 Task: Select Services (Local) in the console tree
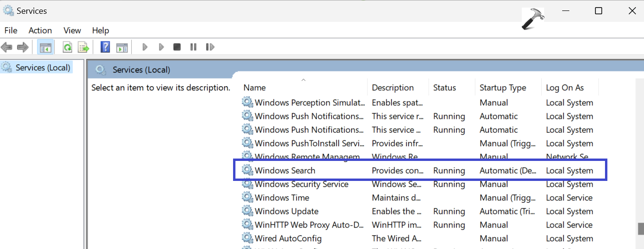[43, 68]
